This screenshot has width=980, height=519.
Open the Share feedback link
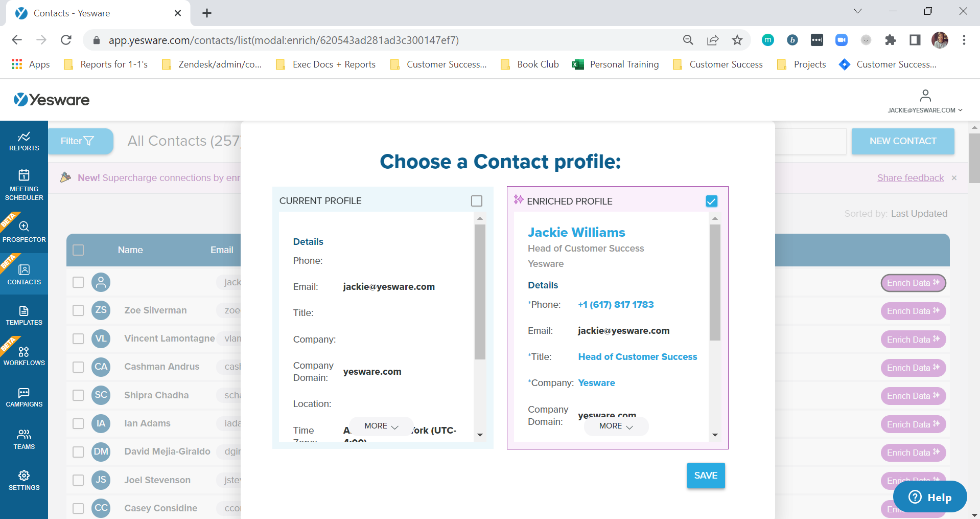coord(911,178)
